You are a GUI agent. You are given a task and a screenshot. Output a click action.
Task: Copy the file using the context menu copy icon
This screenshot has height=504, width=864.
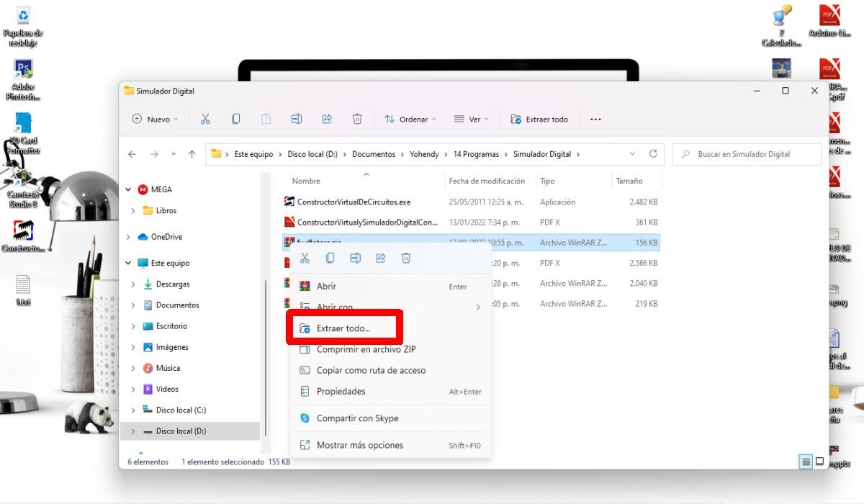[330, 258]
